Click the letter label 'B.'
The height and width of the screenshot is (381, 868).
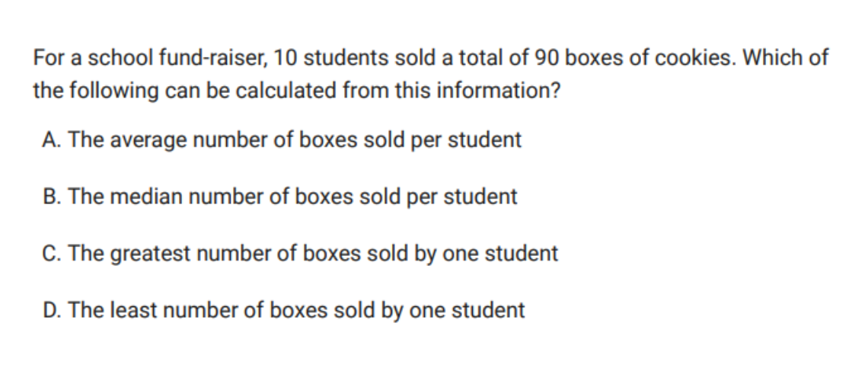(x=52, y=197)
